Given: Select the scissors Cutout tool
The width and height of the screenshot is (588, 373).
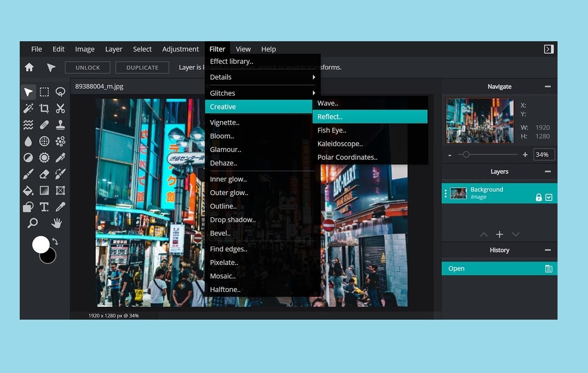Looking at the screenshot, I should pos(61,108).
